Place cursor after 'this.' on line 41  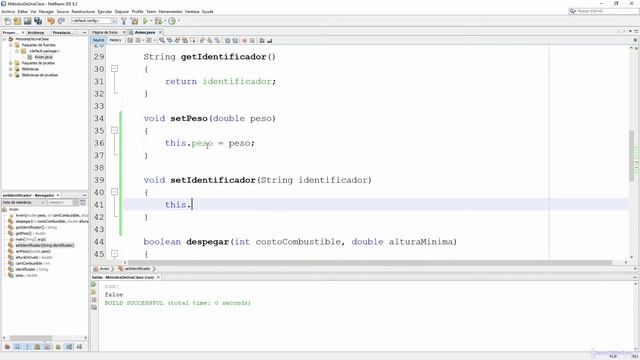191,204
